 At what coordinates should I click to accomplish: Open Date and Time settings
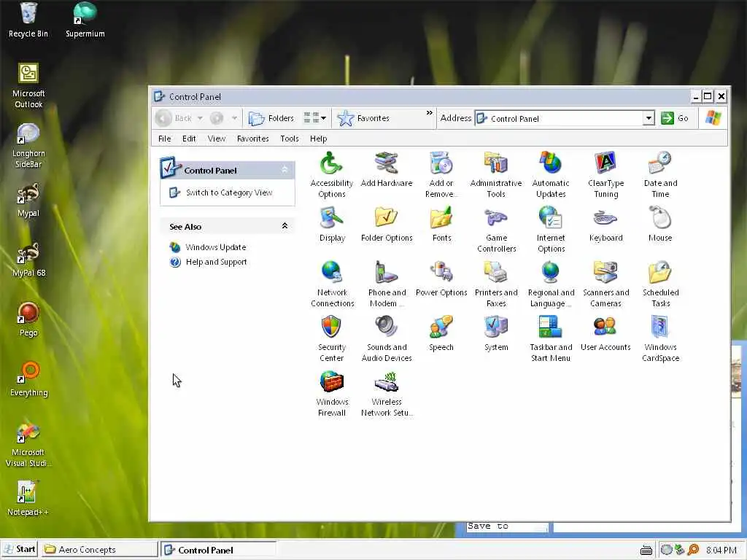click(x=660, y=175)
